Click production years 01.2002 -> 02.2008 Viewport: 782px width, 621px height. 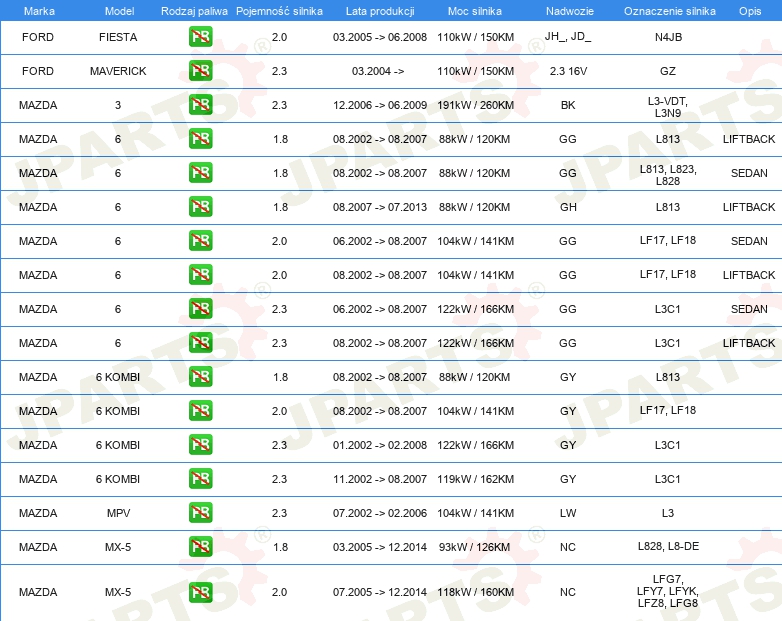pos(380,444)
